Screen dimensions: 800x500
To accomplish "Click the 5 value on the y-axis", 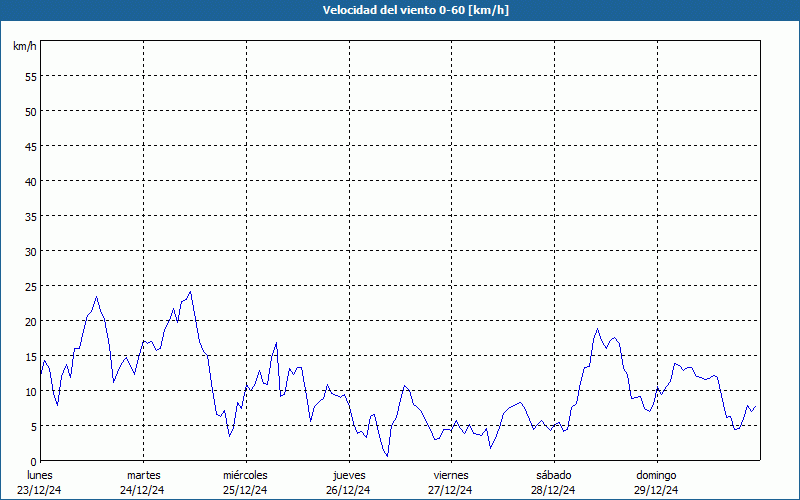I will [34, 428].
